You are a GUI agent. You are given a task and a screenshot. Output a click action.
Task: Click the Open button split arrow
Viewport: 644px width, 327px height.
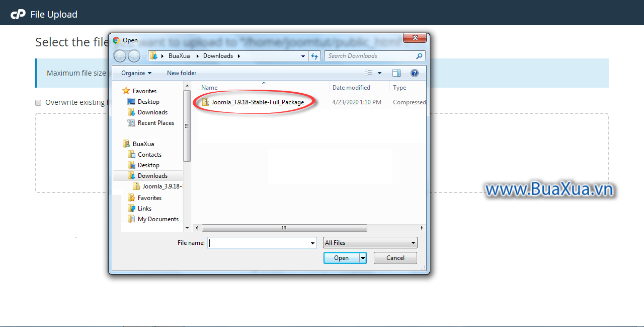(x=363, y=258)
